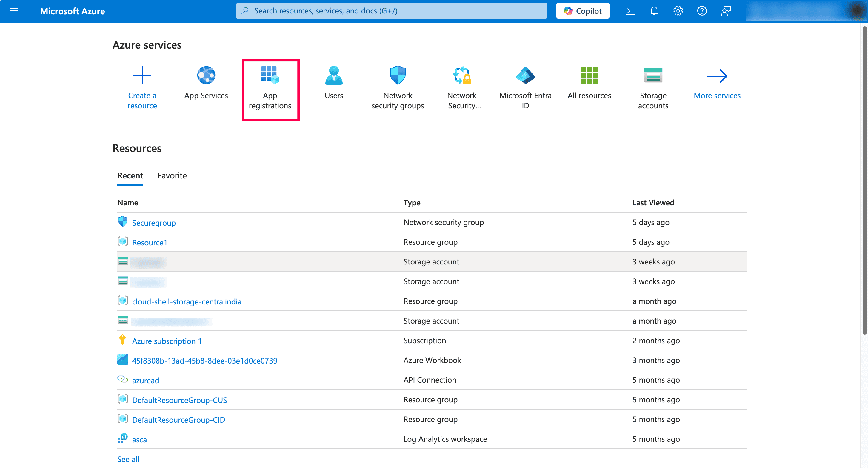Open the Securegroup resource link
Image resolution: width=868 pixels, height=468 pixels.
[154, 223]
